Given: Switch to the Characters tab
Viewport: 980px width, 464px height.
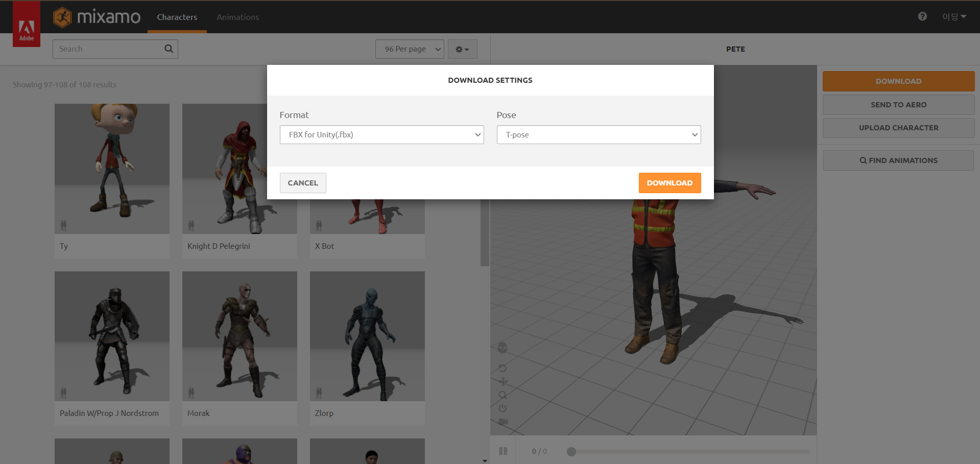Looking at the screenshot, I should (177, 17).
